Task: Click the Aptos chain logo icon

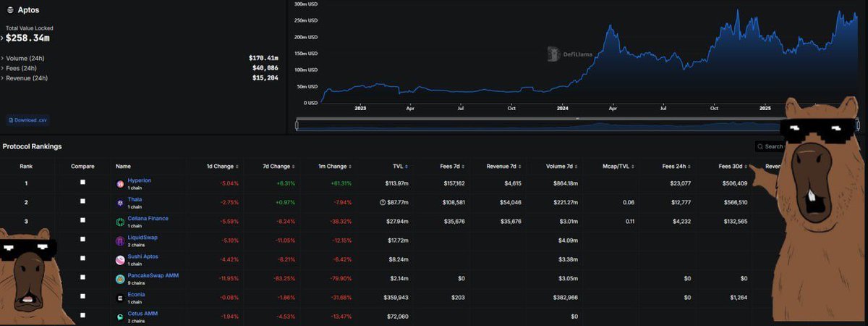Action: 9,9
